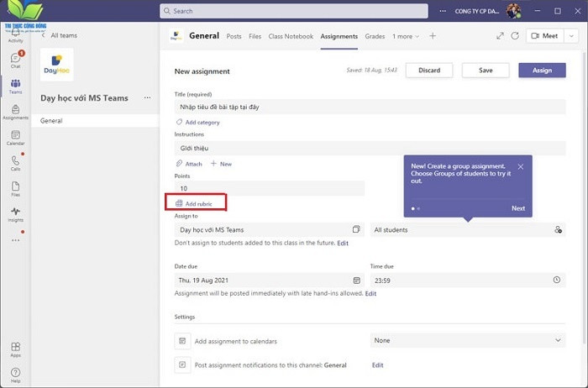Click the Discard button
588x388 pixels.
[x=429, y=70]
